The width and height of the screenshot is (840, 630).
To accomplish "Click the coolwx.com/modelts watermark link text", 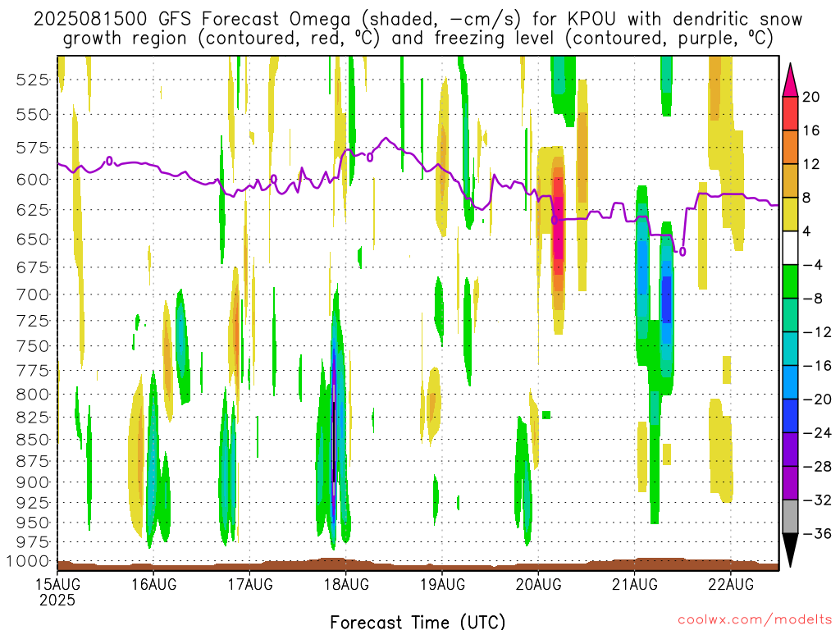I will click(755, 620).
